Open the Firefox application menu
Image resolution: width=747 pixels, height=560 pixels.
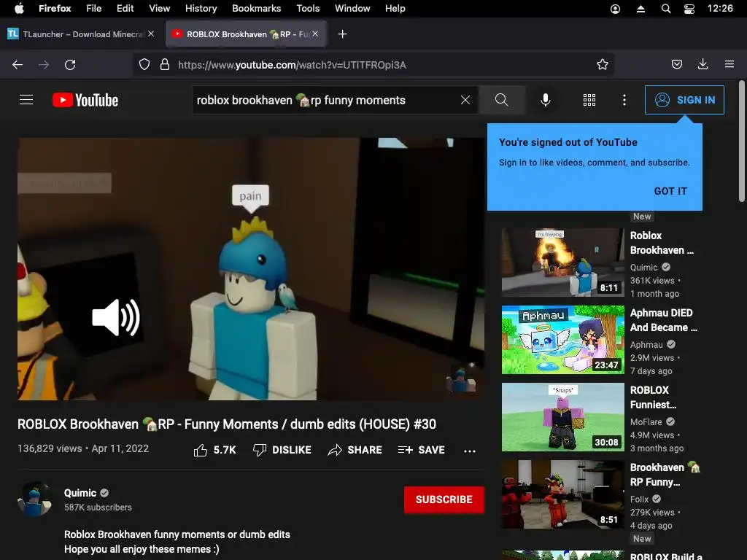click(x=55, y=9)
